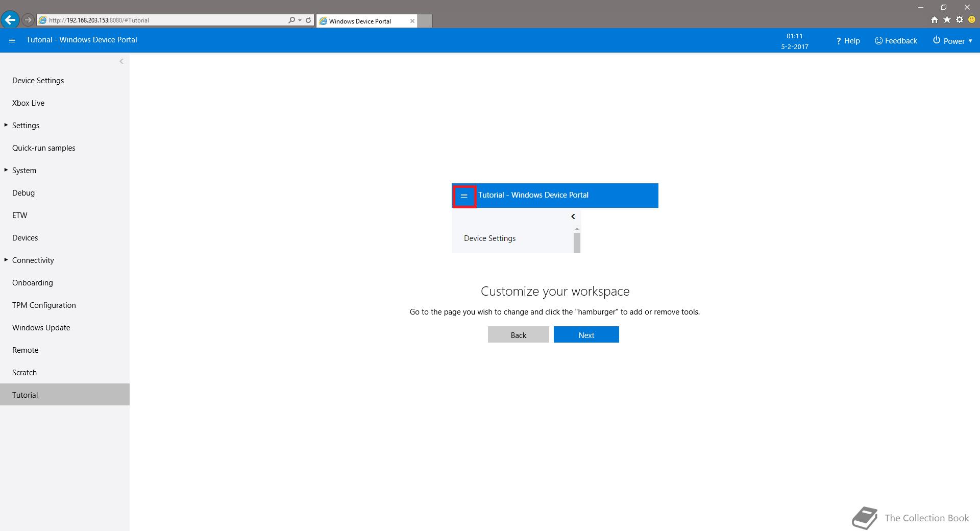Close the Windows Device Portal tab
The width and height of the screenshot is (980, 531).
coord(412,21)
